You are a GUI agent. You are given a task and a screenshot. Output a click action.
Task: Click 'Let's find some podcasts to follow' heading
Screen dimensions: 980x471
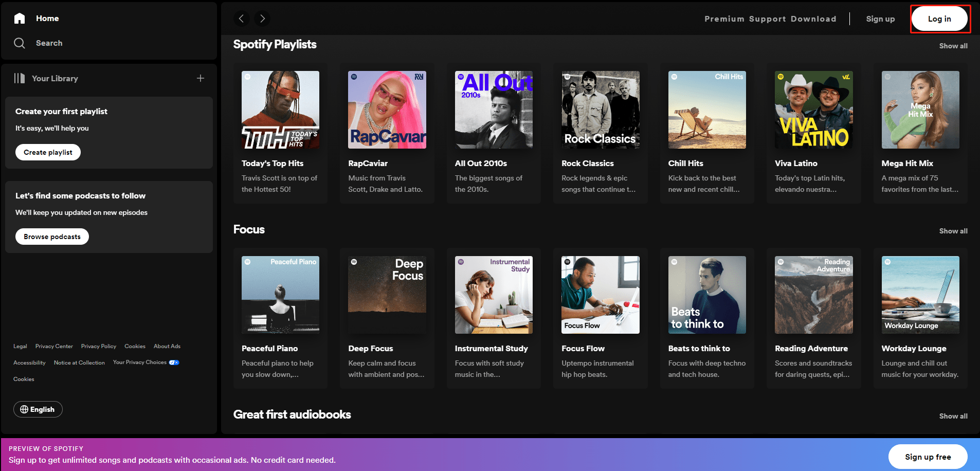(80, 195)
